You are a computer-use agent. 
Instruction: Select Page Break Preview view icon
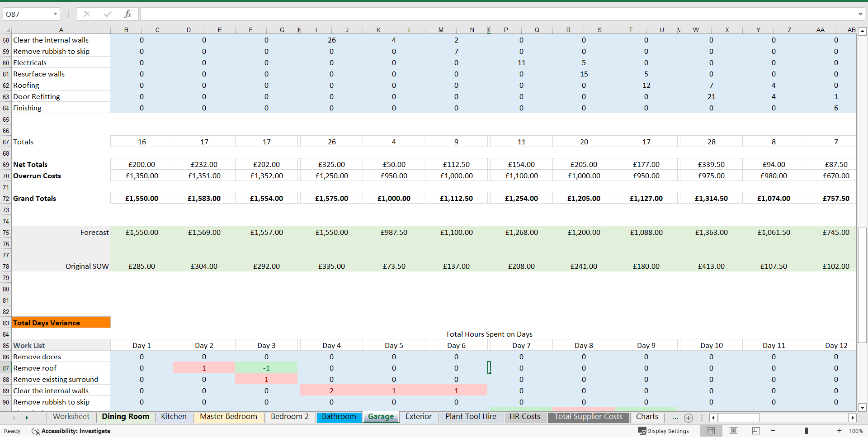tap(755, 431)
